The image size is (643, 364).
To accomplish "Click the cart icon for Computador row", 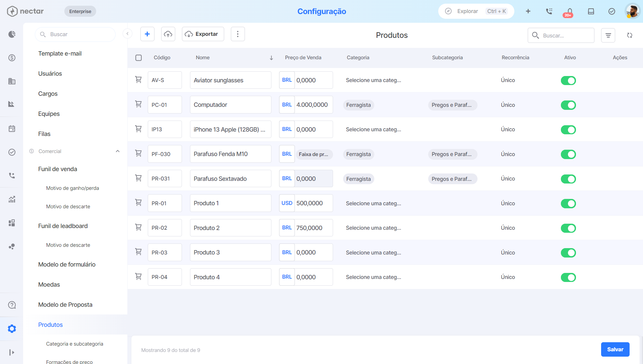I will (x=138, y=104).
